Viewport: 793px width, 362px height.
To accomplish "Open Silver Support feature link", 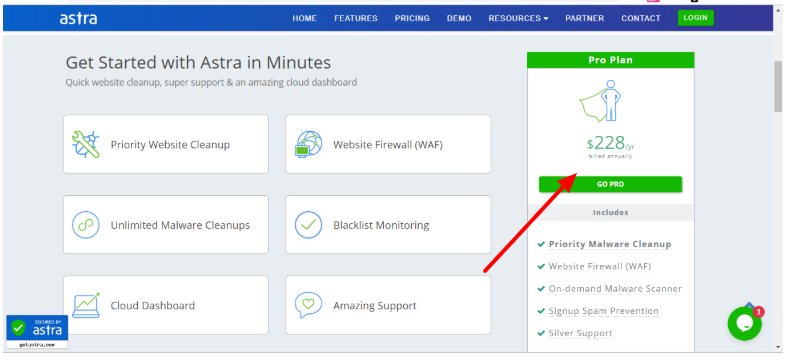I will tap(581, 333).
